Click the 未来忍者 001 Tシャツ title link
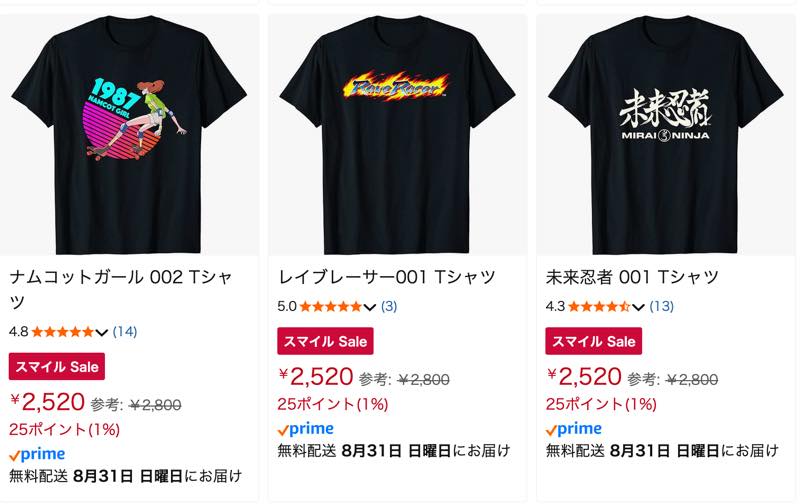Screen dimensions: 800x504 (632, 277)
